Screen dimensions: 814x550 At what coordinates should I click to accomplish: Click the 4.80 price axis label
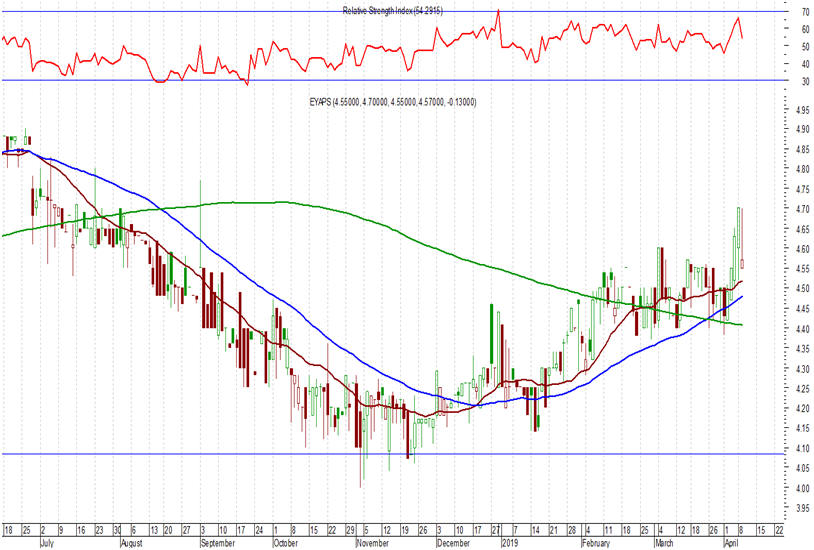click(802, 169)
